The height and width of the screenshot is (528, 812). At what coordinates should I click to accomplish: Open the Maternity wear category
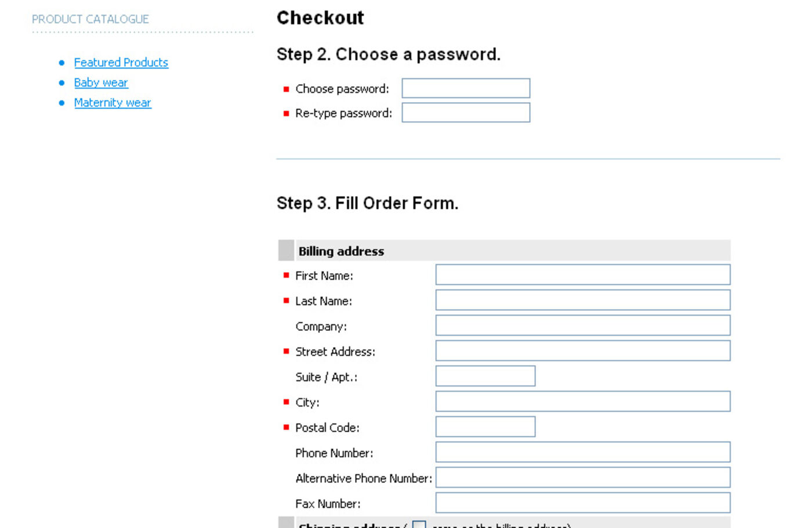tap(113, 103)
